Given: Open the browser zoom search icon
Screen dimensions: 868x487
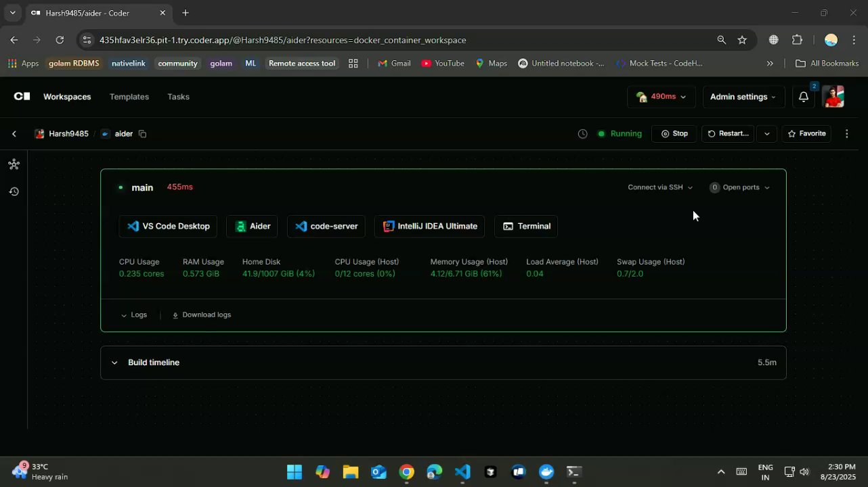Looking at the screenshot, I should coord(722,40).
